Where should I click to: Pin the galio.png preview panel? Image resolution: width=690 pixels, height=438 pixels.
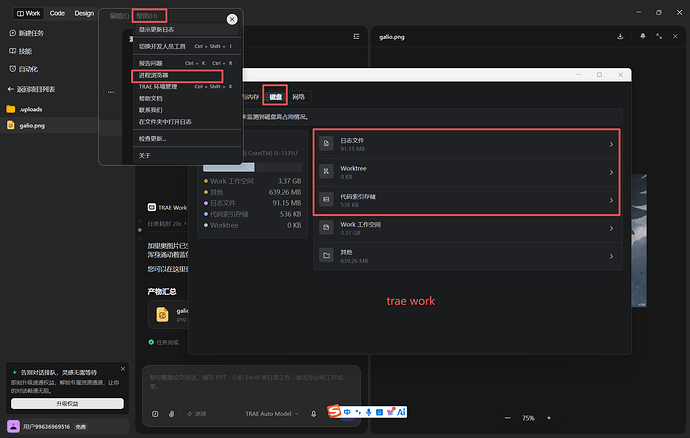[x=642, y=37]
